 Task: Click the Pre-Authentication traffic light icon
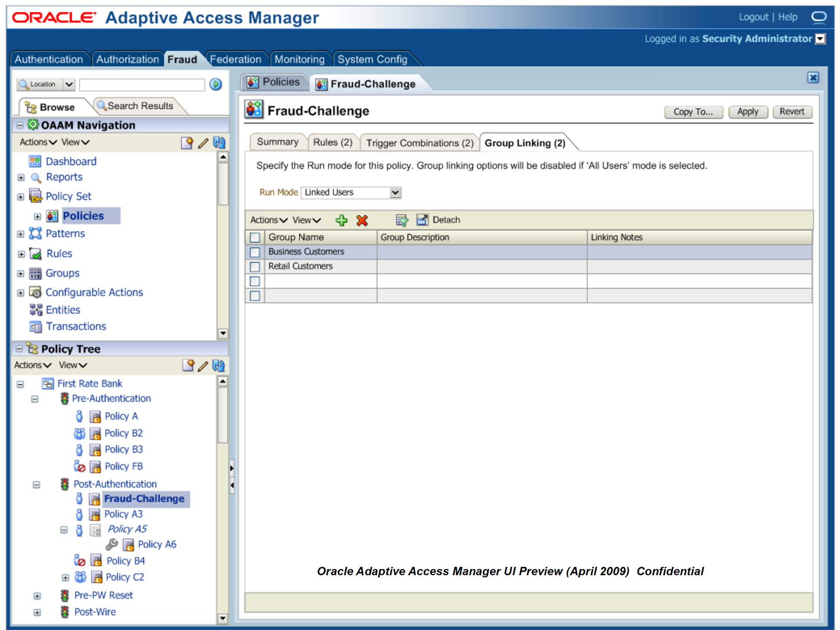(65, 398)
